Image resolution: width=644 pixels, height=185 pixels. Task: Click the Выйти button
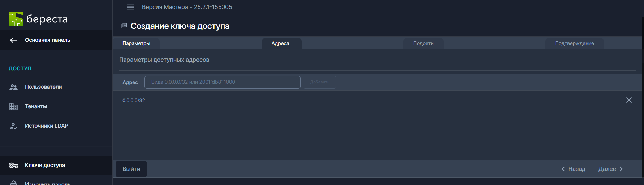131,169
